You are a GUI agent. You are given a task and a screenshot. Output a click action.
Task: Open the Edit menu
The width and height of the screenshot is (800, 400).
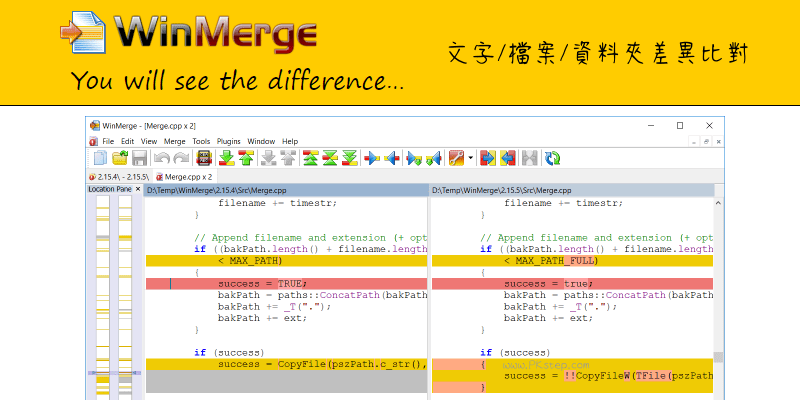(x=128, y=141)
